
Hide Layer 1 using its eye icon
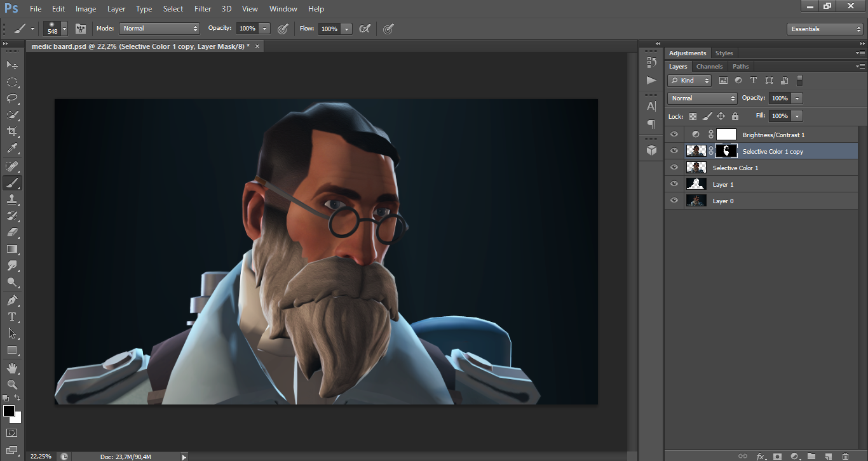[x=674, y=184]
